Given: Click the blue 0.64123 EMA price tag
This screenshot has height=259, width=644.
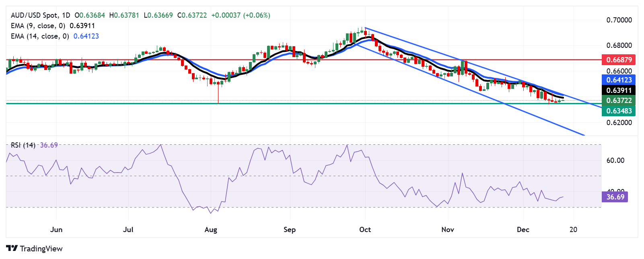Looking at the screenshot, I should (619, 80).
